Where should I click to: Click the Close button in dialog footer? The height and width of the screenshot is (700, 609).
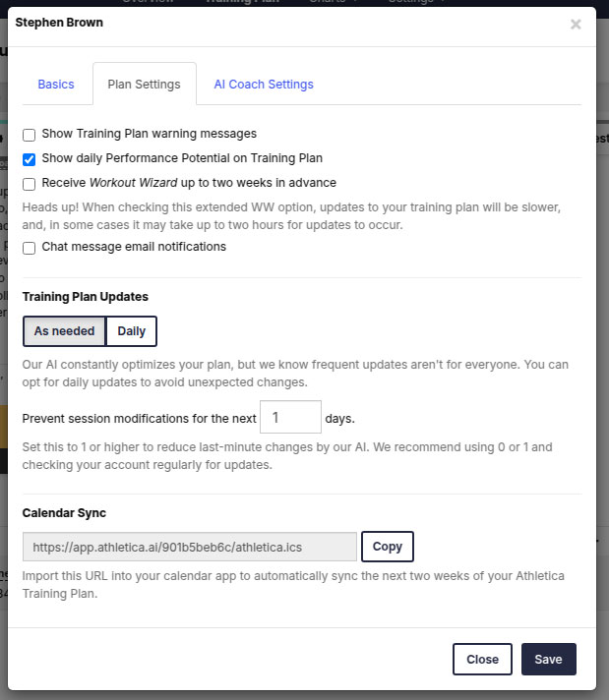pos(482,659)
